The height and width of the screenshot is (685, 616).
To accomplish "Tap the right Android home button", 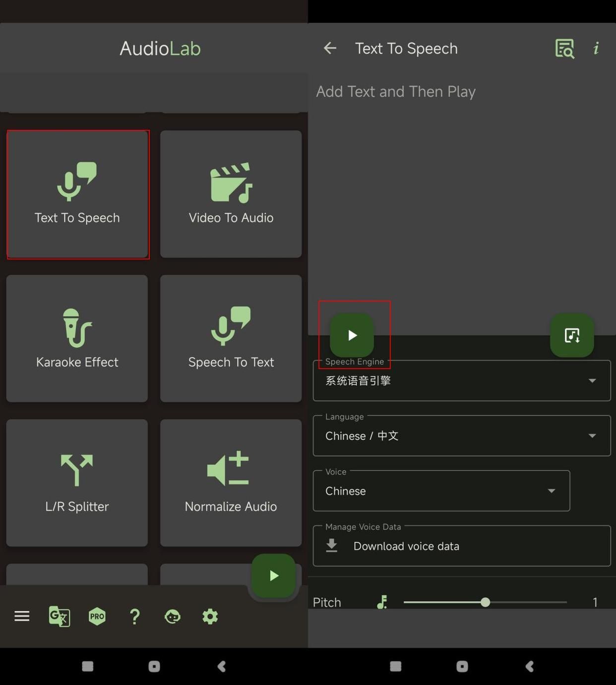I will (462, 666).
